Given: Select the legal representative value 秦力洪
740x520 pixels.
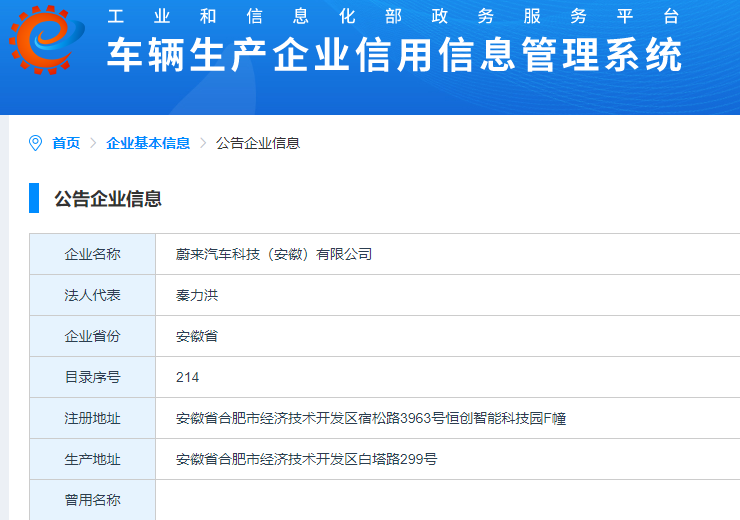Looking at the screenshot, I should click(x=197, y=295).
